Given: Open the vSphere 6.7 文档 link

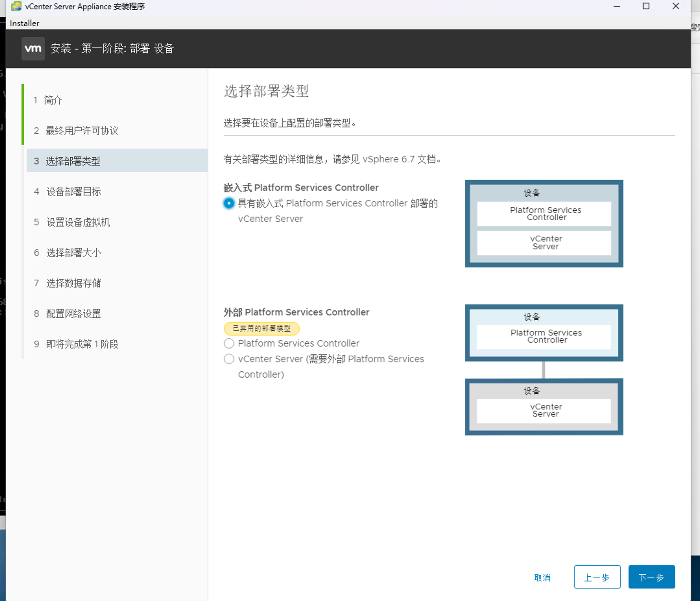Looking at the screenshot, I should [399, 159].
